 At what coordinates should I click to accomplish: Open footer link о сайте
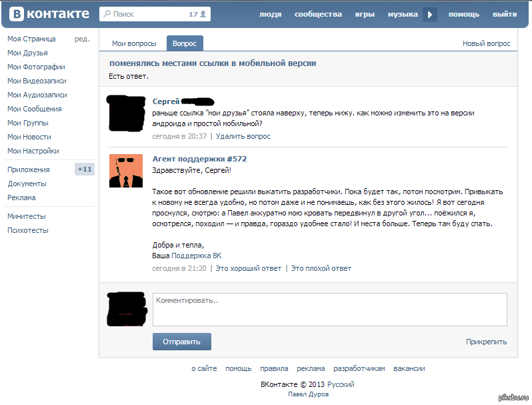coord(204,368)
